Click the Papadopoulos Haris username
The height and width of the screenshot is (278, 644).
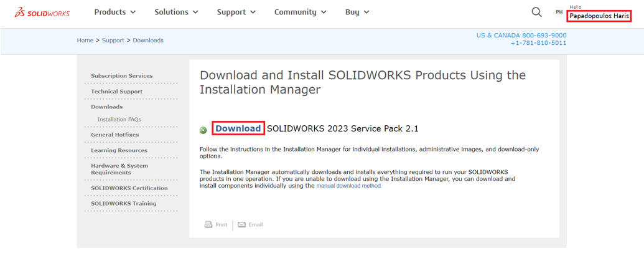599,16
